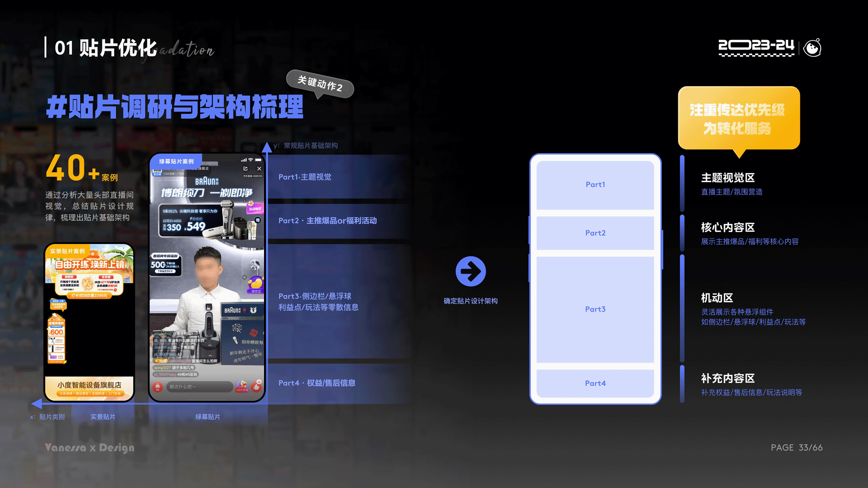
Task: Select the 实景贴片案例 label tab
Action: 67,251
